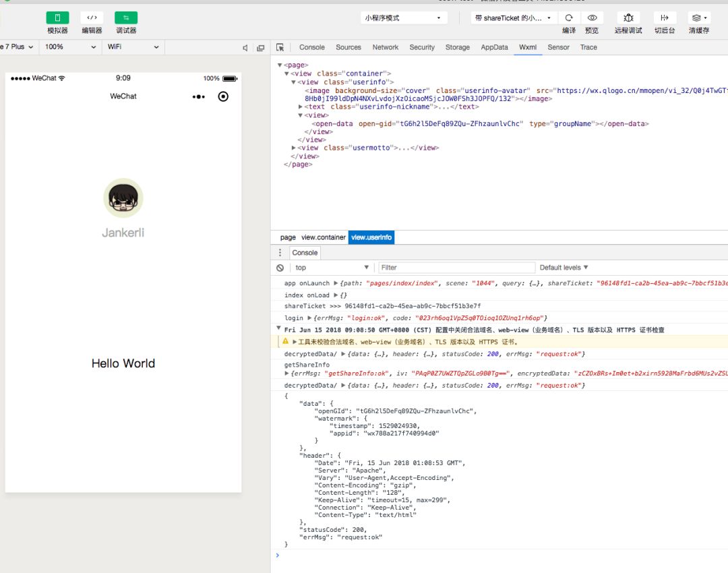Click the 'view.userinfo' breadcrumb
728x573 pixels.
click(x=371, y=237)
